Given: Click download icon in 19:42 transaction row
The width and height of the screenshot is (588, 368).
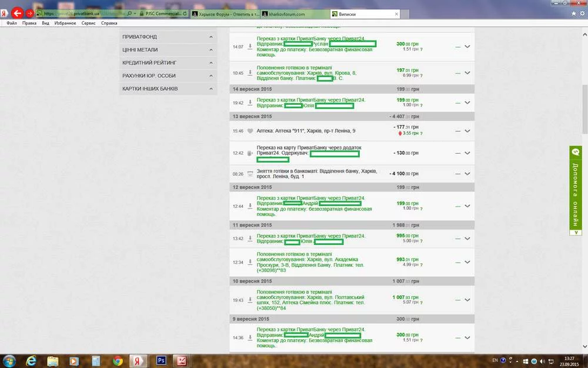Looking at the screenshot, I should tap(250, 102).
